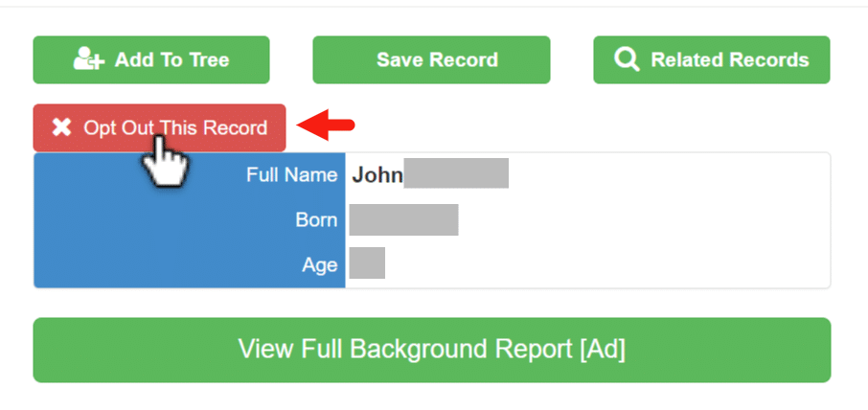Click the blank area right of the redacted birth date
The width and height of the screenshot is (868, 410).
click(x=642, y=219)
